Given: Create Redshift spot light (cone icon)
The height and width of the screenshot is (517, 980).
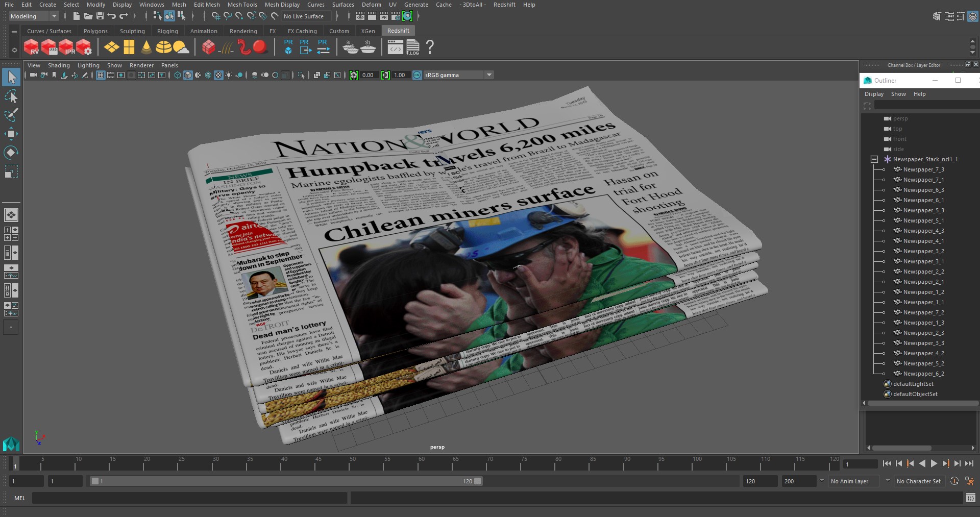Looking at the screenshot, I should (146, 47).
